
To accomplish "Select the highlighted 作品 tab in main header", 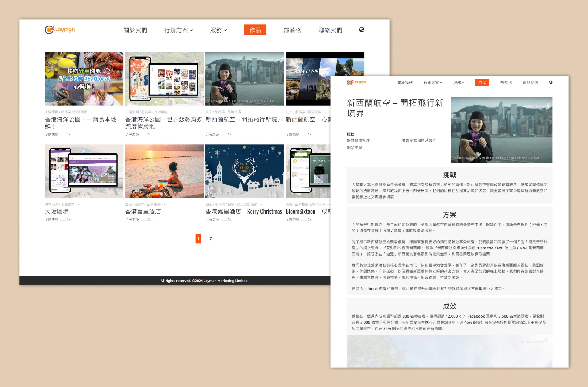I will pyautogui.click(x=255, y=30).
